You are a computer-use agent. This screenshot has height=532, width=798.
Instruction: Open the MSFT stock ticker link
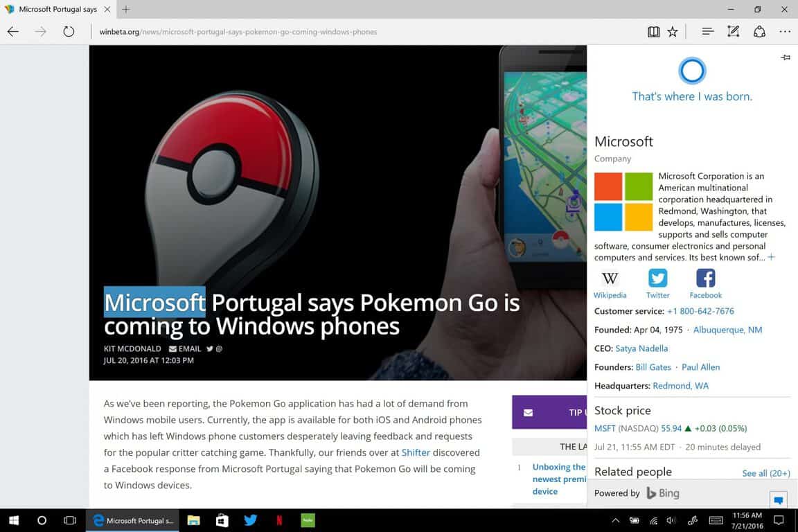[x=605, y=429]
